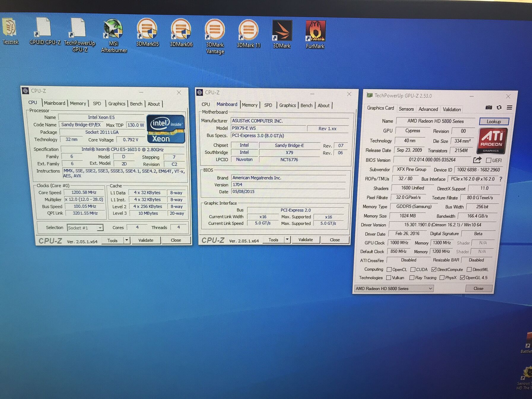This screenshot has height=399, width=532.
Task: Click the Level 3 10 MBytes value
Action: [x=148, y=213]
